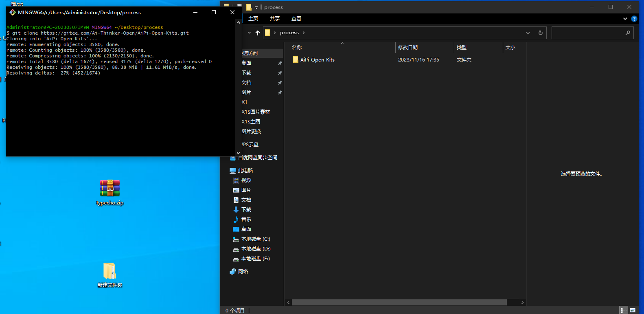Open 图片更换 in quick access
The width and height of the screenshot is (644, 314).
251,132
